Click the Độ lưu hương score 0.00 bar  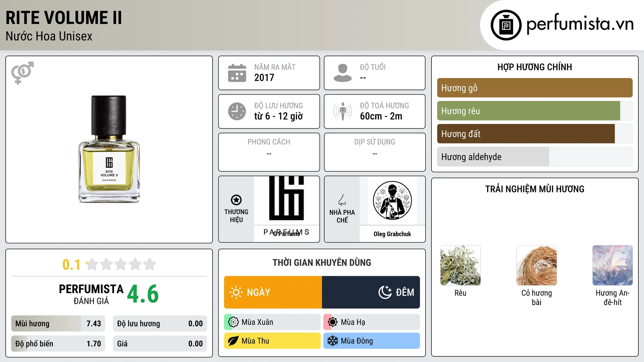160,324
